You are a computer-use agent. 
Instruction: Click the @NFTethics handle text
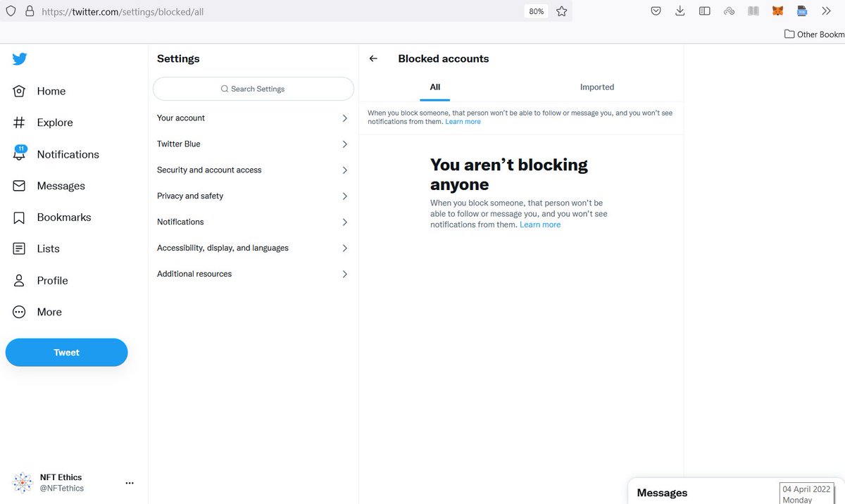point(62,489)
